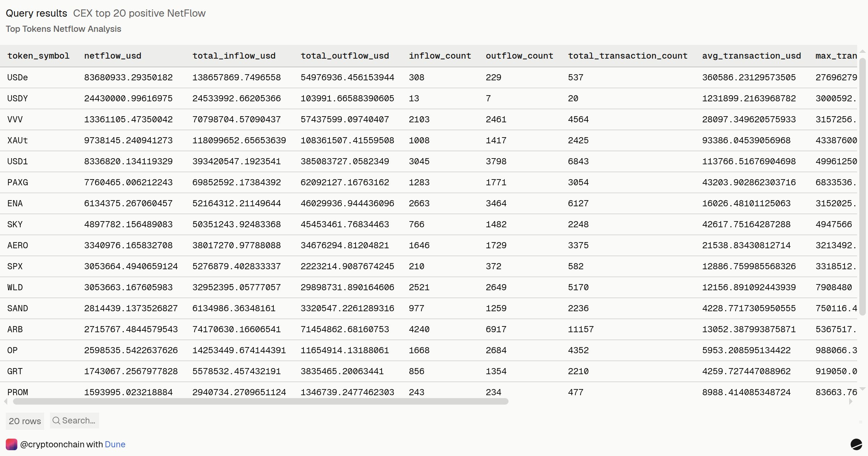Click the vertical scrollbar down arrow
This screenshot has height=456, width=868.
click(863, 389)
